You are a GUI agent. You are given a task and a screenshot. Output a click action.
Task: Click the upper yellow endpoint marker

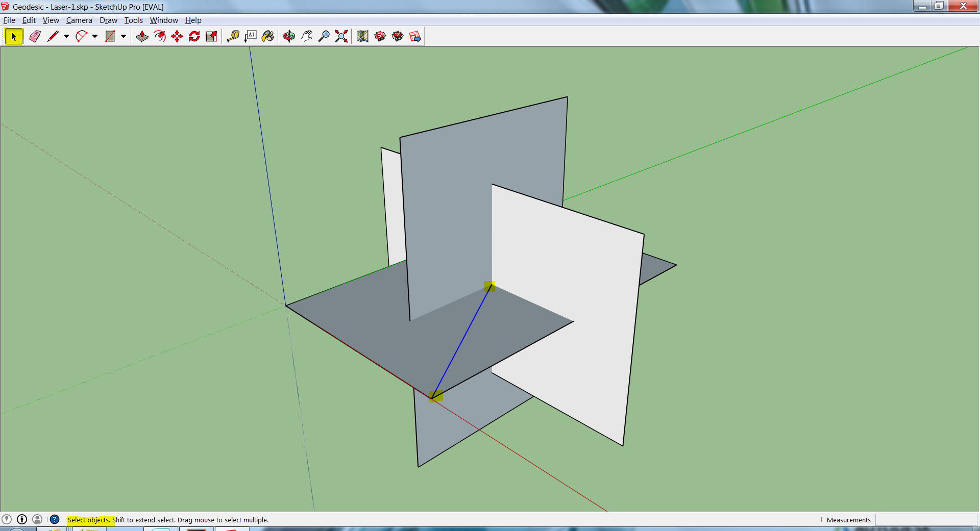click(x=489, y=286)
